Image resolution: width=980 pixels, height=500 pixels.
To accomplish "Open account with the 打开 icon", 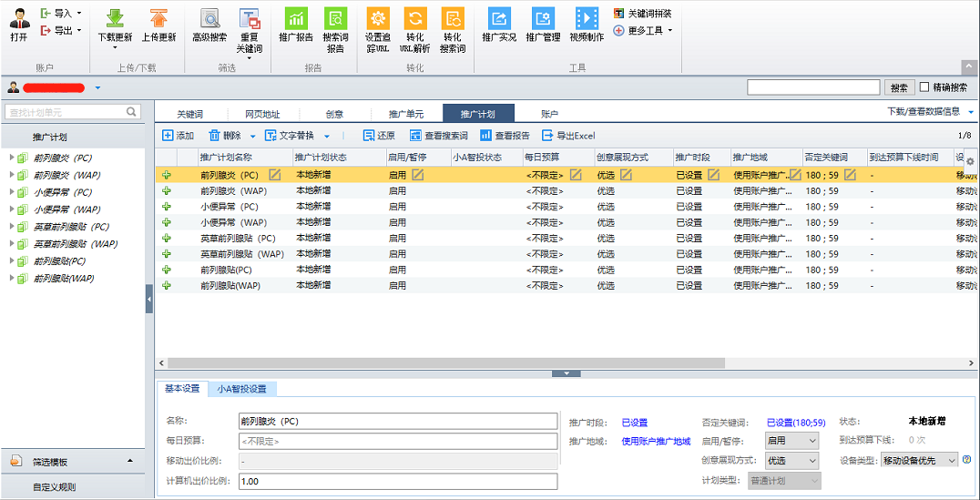I will tap(19, 19).
